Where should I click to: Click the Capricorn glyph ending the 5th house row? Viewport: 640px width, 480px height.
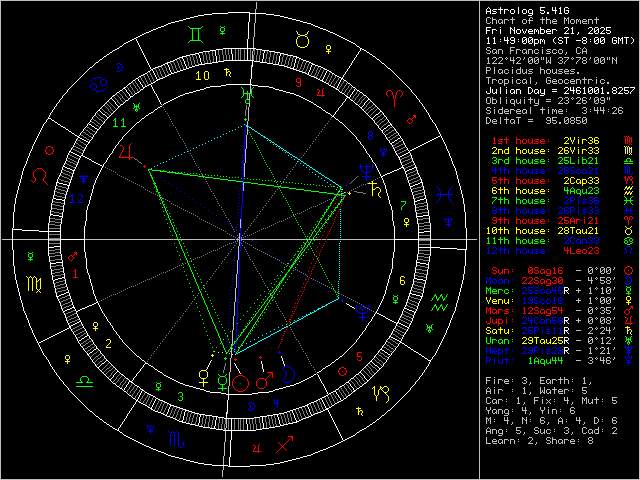(629, 181)
